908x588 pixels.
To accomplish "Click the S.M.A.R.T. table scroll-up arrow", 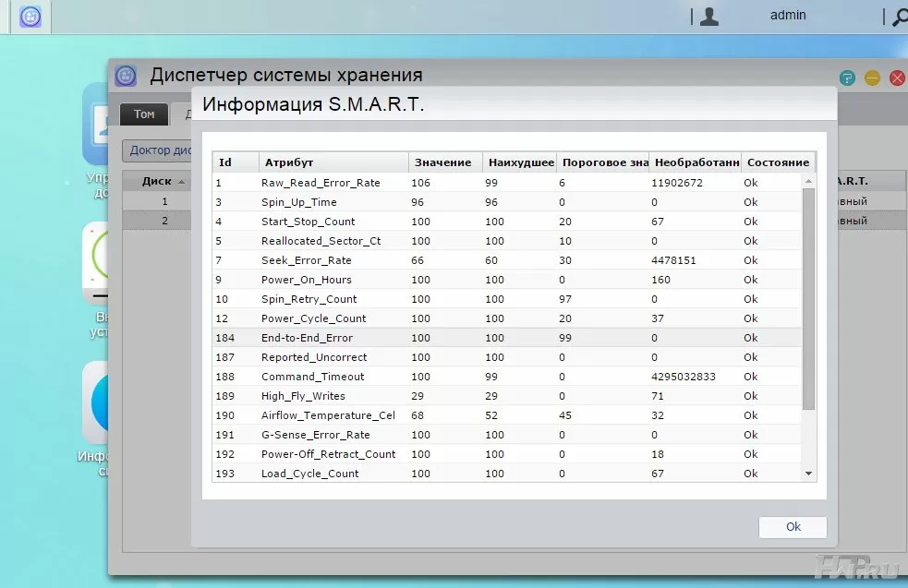I will tap(809, 183).
